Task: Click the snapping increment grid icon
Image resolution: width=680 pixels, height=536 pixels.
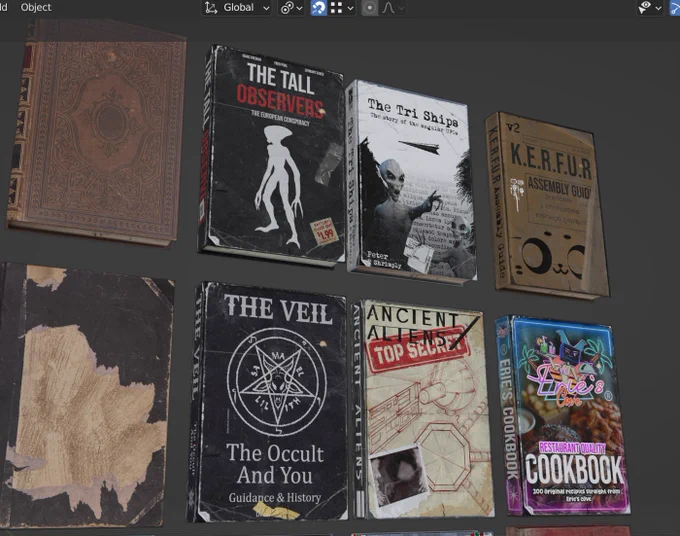Action: tap(337, 8)
